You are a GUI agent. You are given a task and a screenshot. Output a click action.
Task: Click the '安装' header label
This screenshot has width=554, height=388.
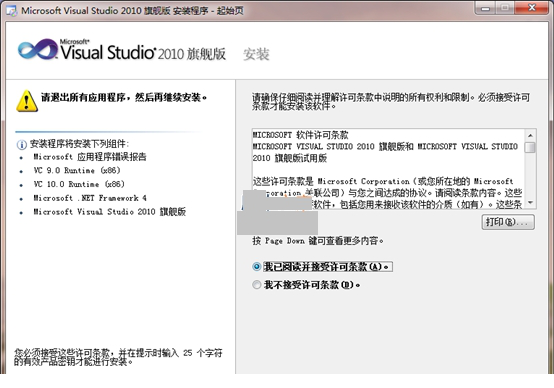[x=256, y=54]
